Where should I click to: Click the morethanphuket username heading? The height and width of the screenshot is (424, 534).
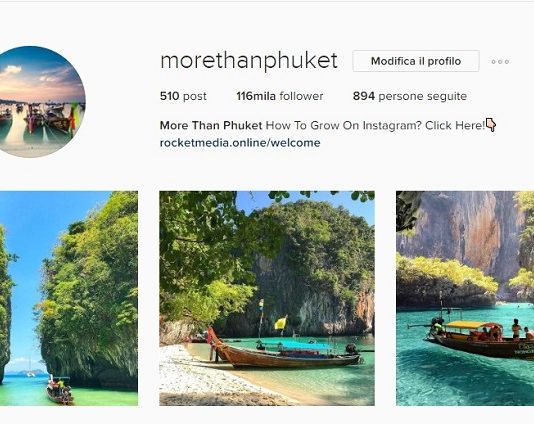(249, 61)
